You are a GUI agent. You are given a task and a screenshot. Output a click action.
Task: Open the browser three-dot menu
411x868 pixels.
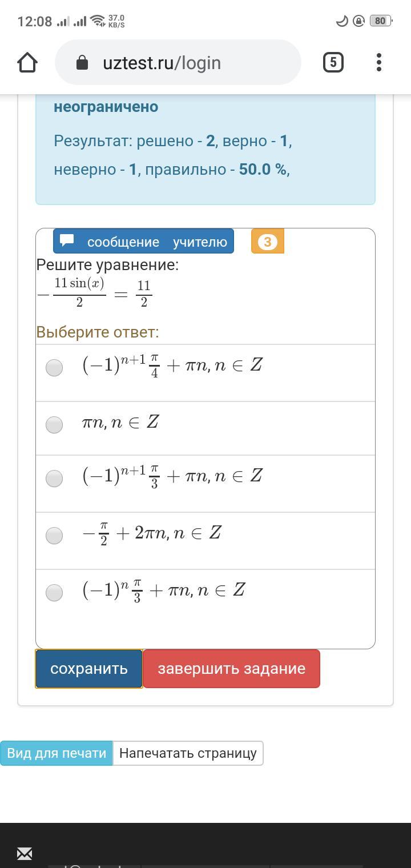tap(379, 62)
